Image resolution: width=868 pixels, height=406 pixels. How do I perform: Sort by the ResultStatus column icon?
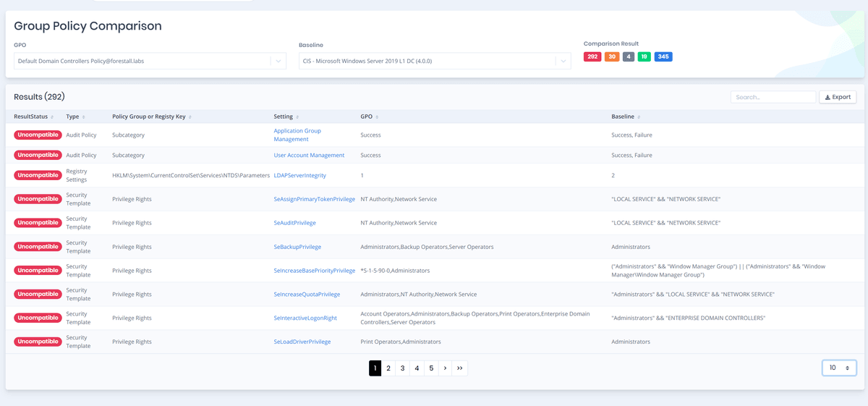[x=54, y=117]
